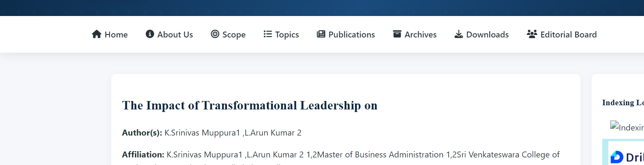Click the house icon beside Home

coord(97,34)
